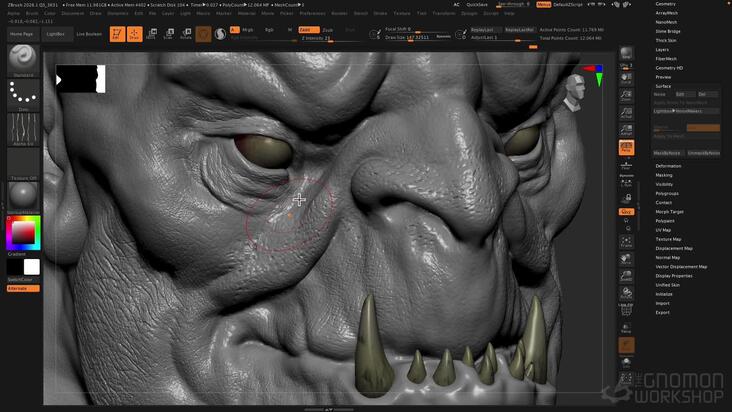This screenshot has width=732, height=412.
Task: Click the Rotate view icon in right shelf
Action: coord(626,293)
